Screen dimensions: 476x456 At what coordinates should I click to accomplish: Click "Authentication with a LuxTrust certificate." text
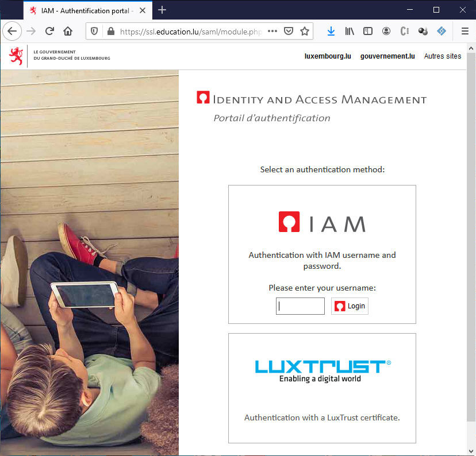(322, 418)
